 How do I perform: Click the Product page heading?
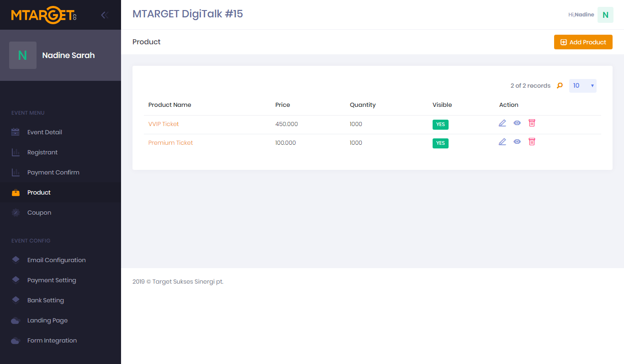pos(147,42)
